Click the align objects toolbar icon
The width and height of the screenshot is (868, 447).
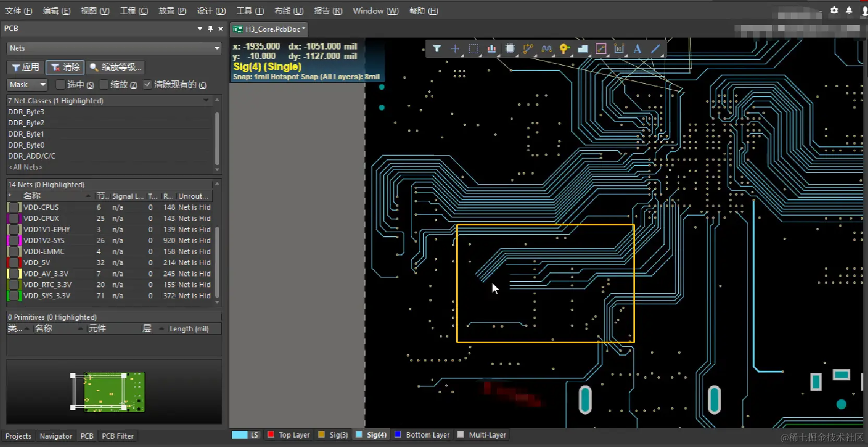pyautogui.click(x=492, y=49)
